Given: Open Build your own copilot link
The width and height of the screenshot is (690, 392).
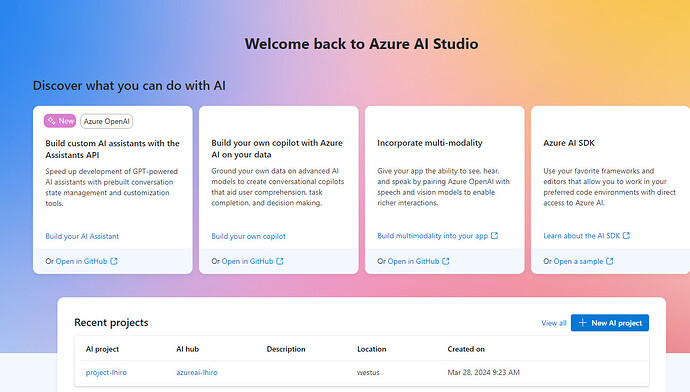Looking at the screenshot, I should (x=248, y=236).
